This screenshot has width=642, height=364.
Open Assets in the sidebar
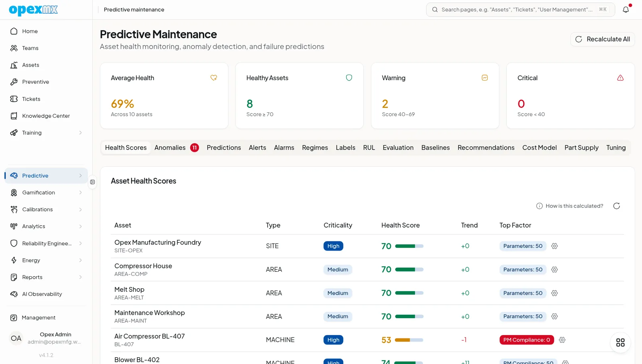(x=46, y=65)
